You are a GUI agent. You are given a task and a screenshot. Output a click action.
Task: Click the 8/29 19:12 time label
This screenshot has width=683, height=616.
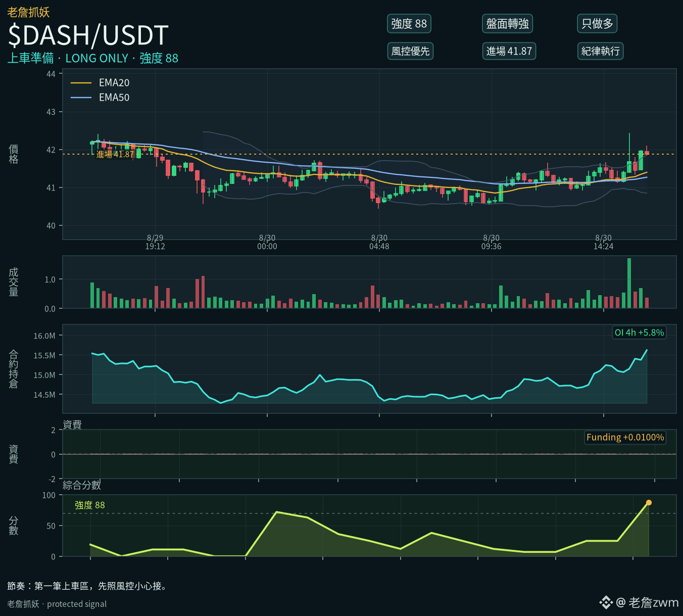pyautogui.click(x=155, y=242)
